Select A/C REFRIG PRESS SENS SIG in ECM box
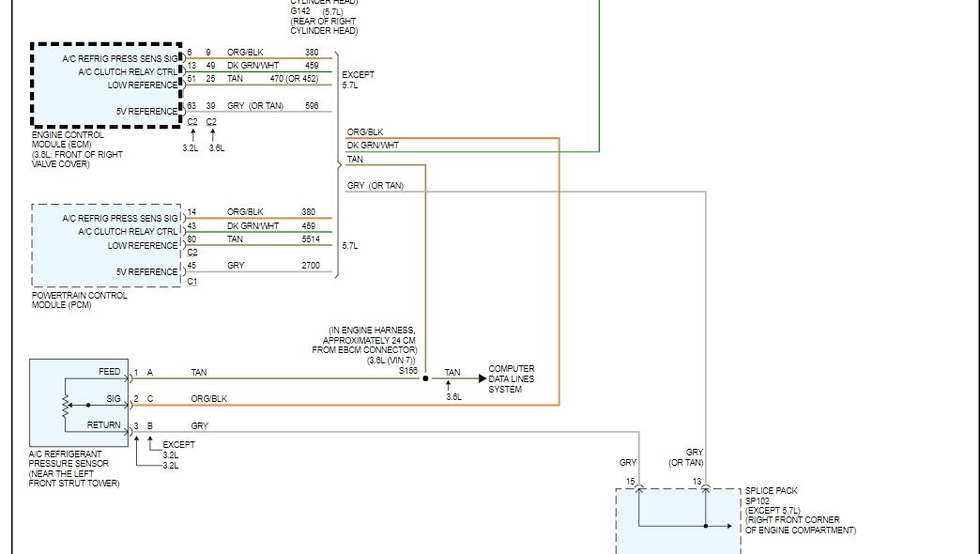This screenshot has height=554, width=980. coord(120,59)
